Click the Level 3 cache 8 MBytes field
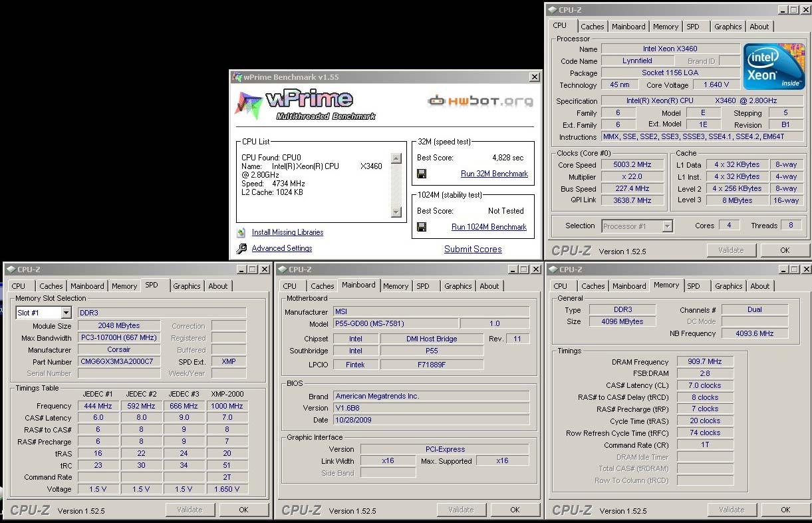The width and height of the screenshot is (812, 523). (737, 200)
